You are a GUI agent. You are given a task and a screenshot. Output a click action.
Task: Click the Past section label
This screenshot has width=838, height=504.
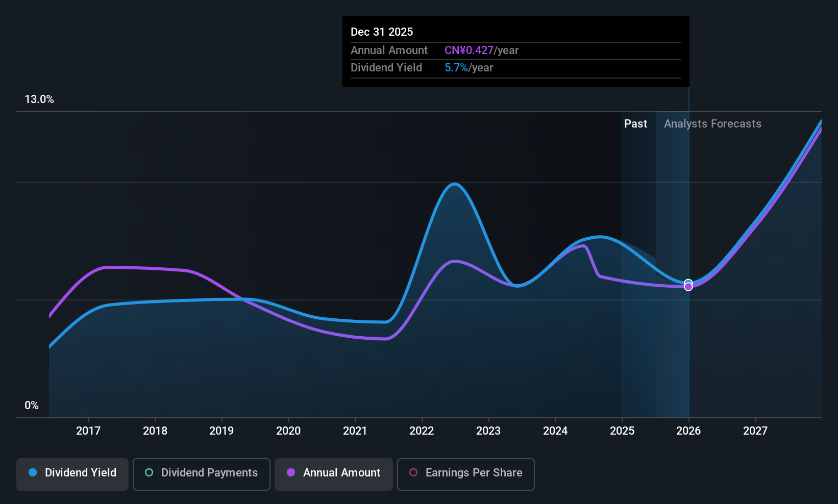point(635,124)
